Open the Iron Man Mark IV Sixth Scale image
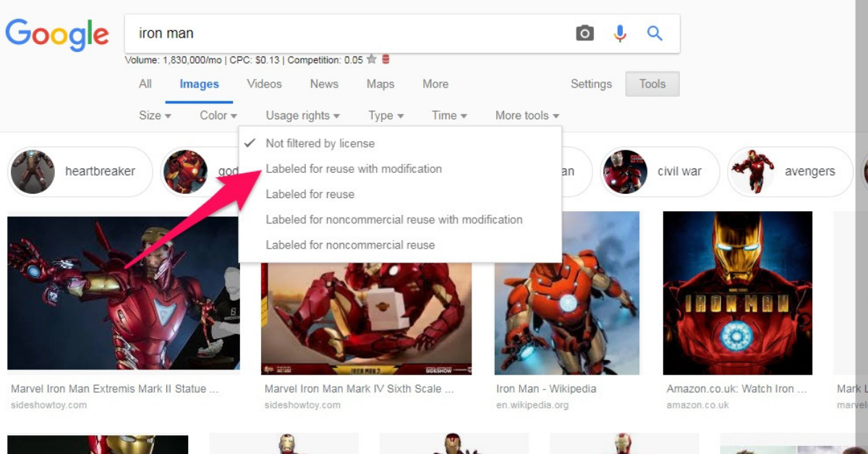868x454 pixels. tap(366, 318)
